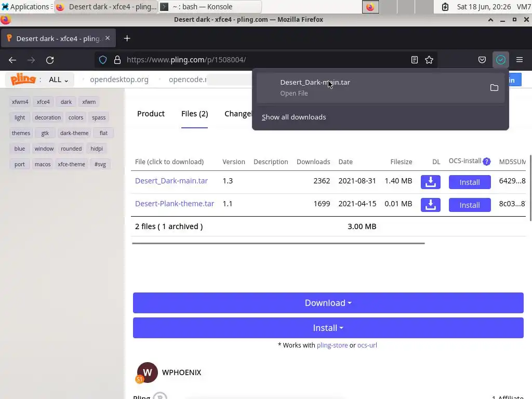Image resolution: width=532 pixels, height=399 pixels.
Task: Select the xfce-theme tag
Action: click(71, 164)
